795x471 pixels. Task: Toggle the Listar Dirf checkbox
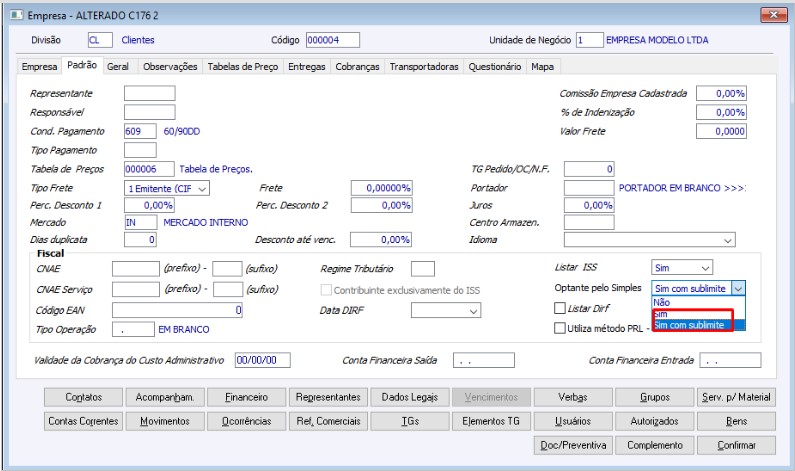[x=560, y=308]
